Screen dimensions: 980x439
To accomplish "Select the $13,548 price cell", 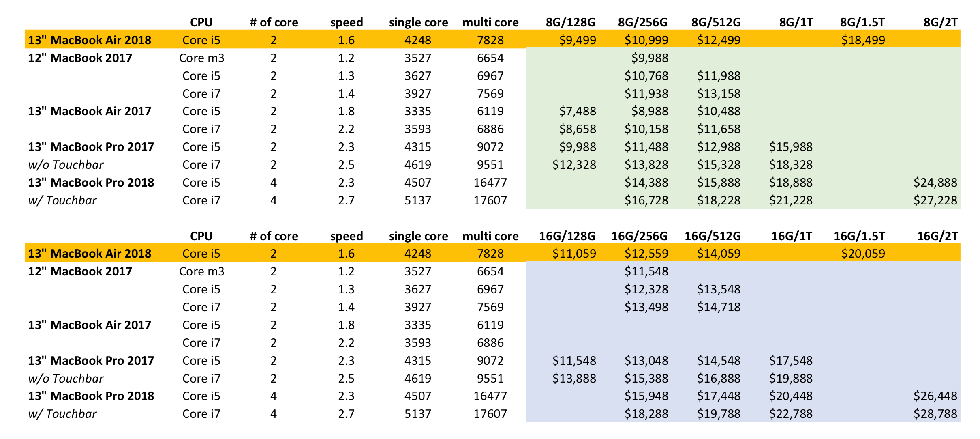I will pos(719,289).
